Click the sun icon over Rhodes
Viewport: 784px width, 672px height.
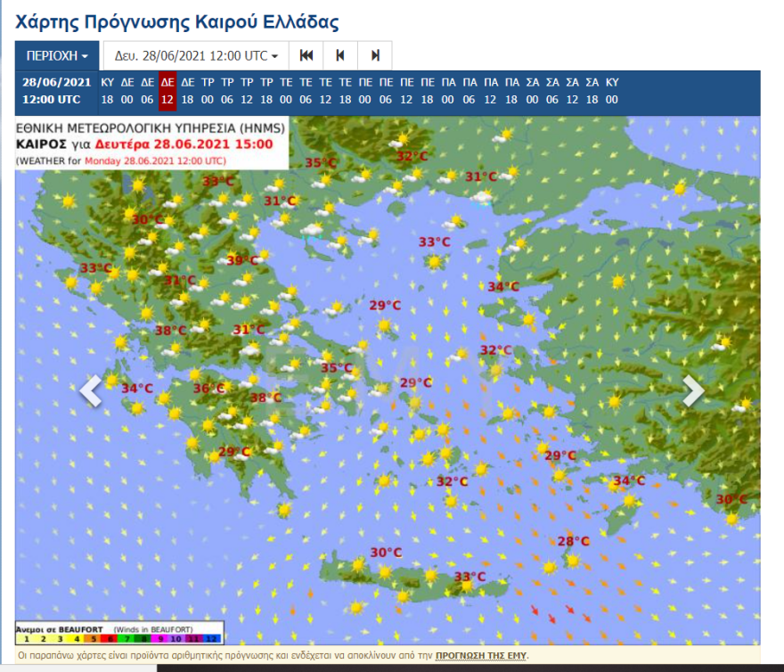628,500
